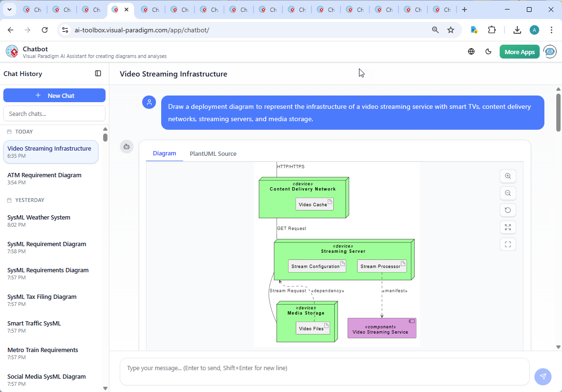562x392 pixels.
Task: Collapse the Chat History sidebar panel
Action: click(98, 73)
